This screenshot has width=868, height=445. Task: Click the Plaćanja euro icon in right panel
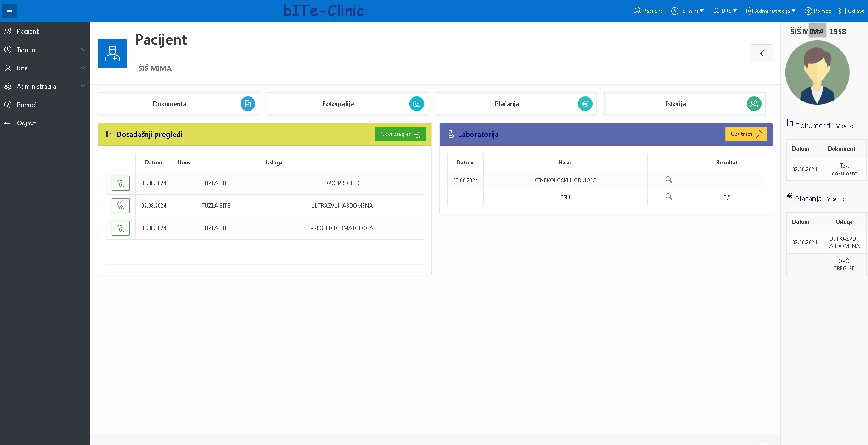(790, 196)
